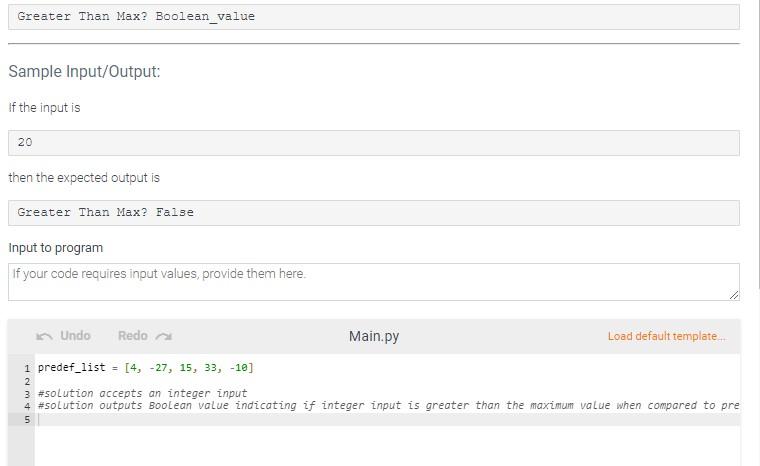760x466 pixels.
Task: Click line number 1 in gutter
Action: click(x=27, y=368)
